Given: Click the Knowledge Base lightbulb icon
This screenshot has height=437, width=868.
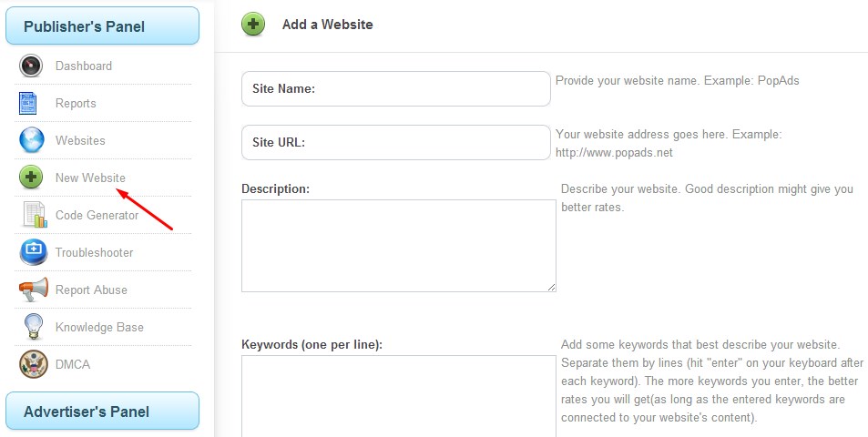Looking at the screenshot, I should [33, 327].
